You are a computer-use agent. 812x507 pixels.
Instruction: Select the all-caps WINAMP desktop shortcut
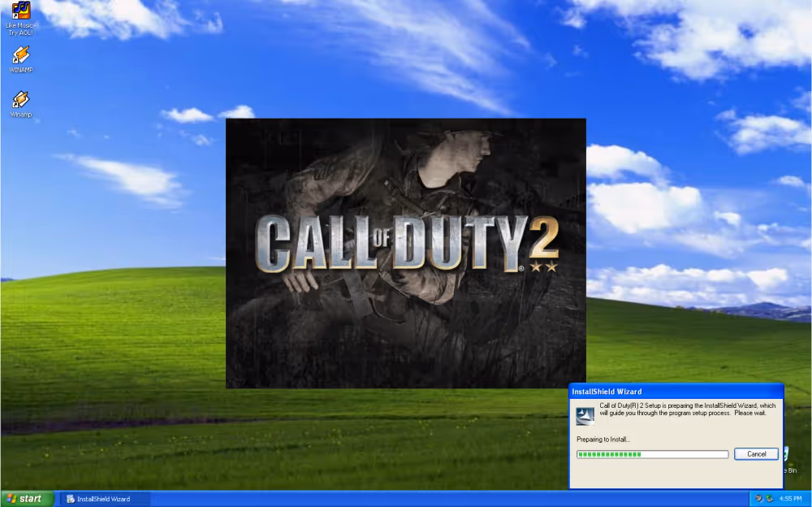20,56
